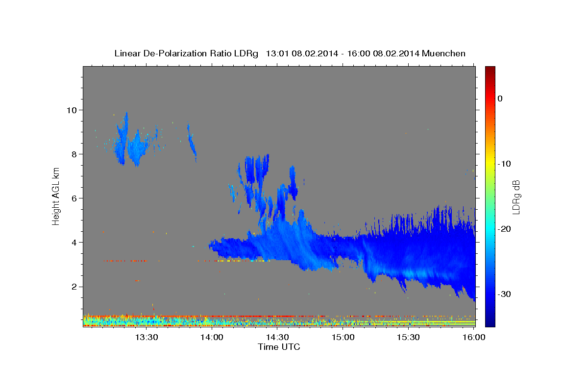This screenshot has width=588, height=392.
Task: Select the 'Time UTC' axis label
Action: [x=279, y=347]
